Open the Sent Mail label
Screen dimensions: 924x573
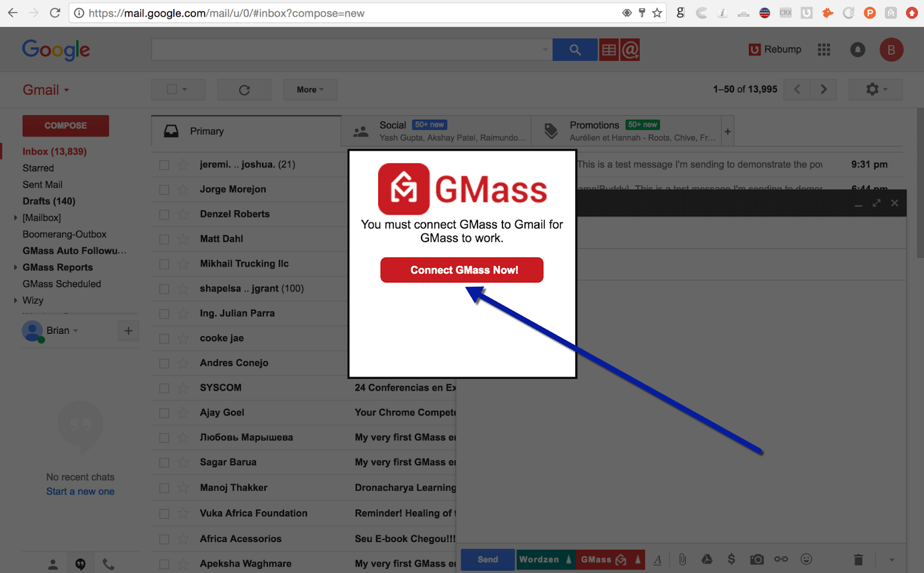point(43,185)
